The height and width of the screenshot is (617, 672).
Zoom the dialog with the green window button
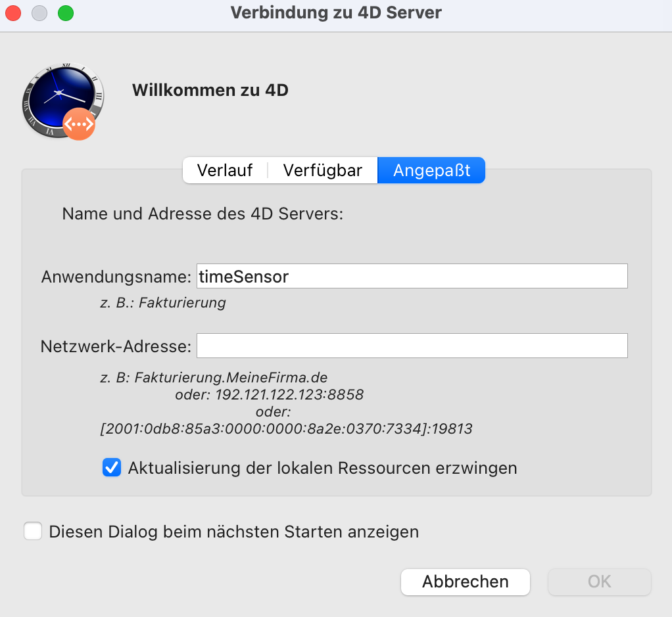[66, 13]
